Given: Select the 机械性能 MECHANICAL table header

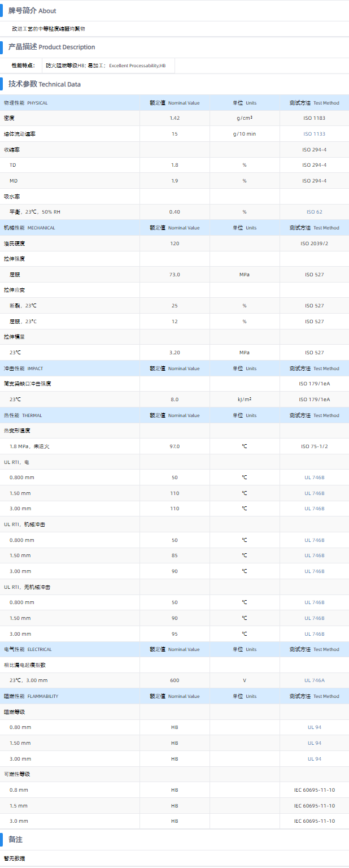Looking at the screenshot, I should click(x=29, y=228).
